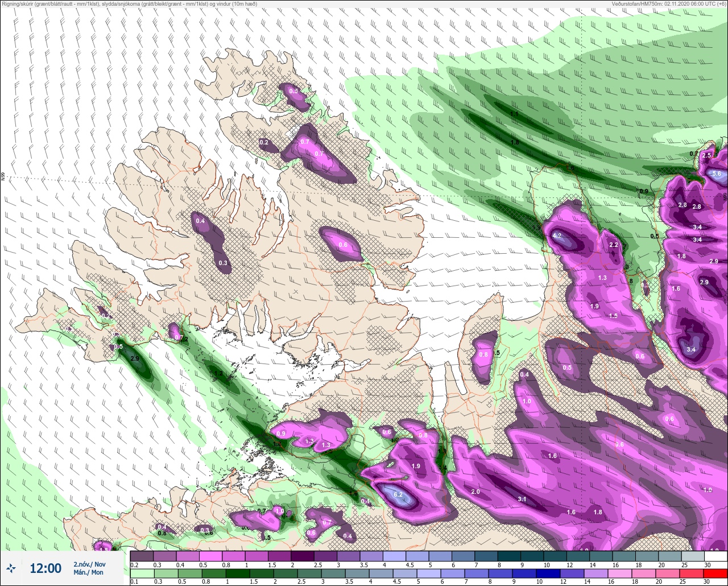Pick the bright pink 0.5 swatch in upper legend row
Screen dimensions: 728x586
210,556
